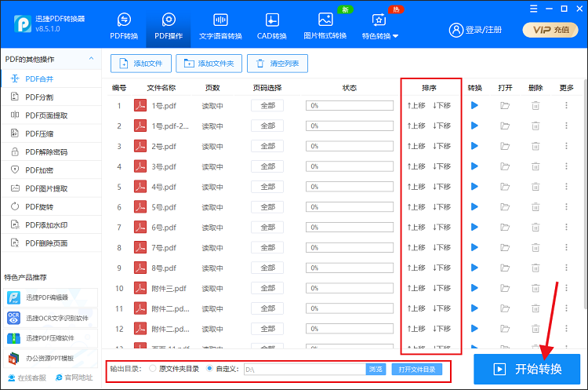
Task: Expand the 特色转换 dropdown
Action: coord(379,27)
